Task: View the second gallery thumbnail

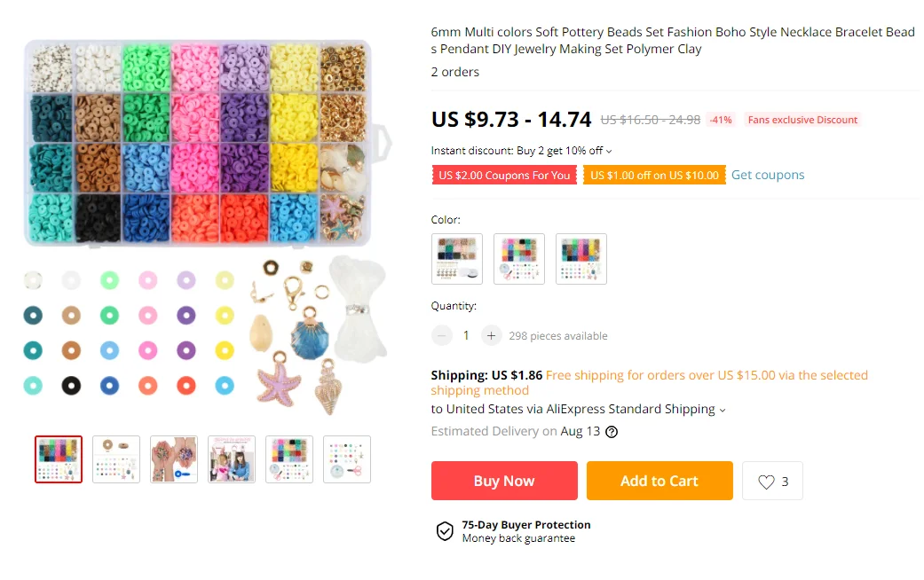Action: point(116,459)
